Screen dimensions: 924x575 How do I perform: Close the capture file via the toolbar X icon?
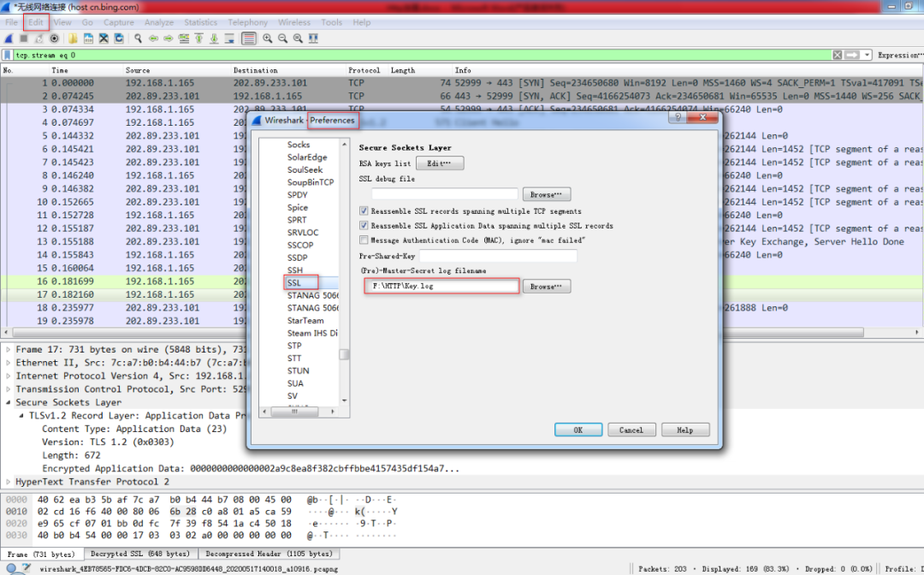[104, 39]
